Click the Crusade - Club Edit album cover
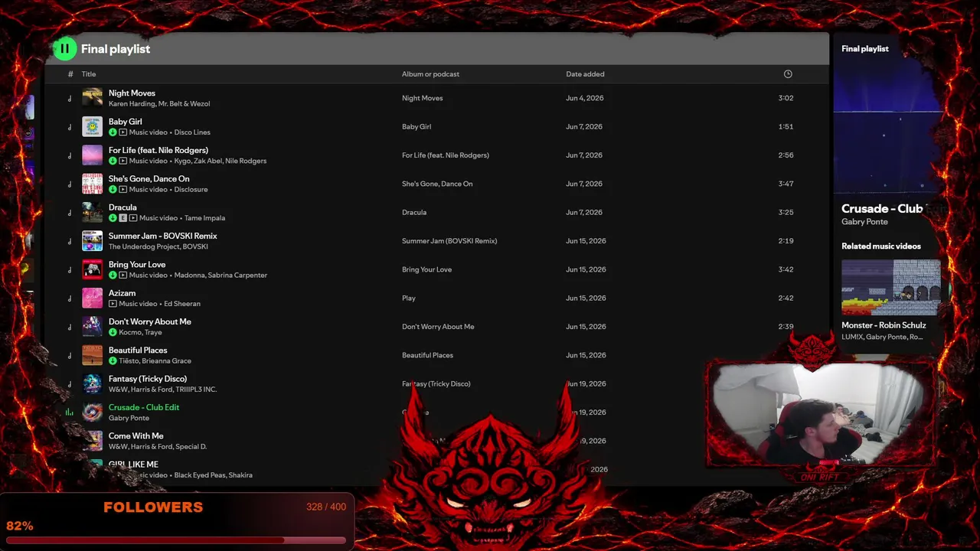The image size is (980, 551). coord(92,412)
